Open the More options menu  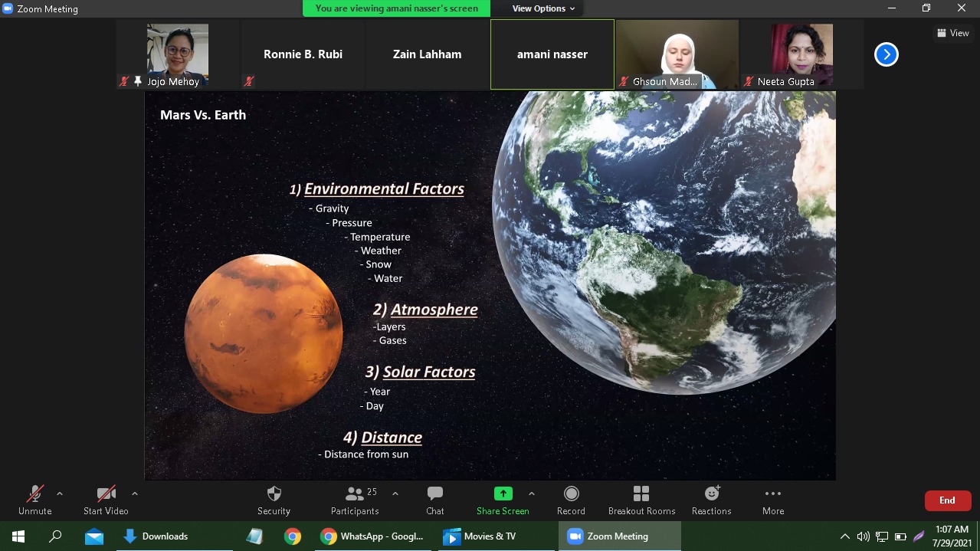(x=773, y=500)
